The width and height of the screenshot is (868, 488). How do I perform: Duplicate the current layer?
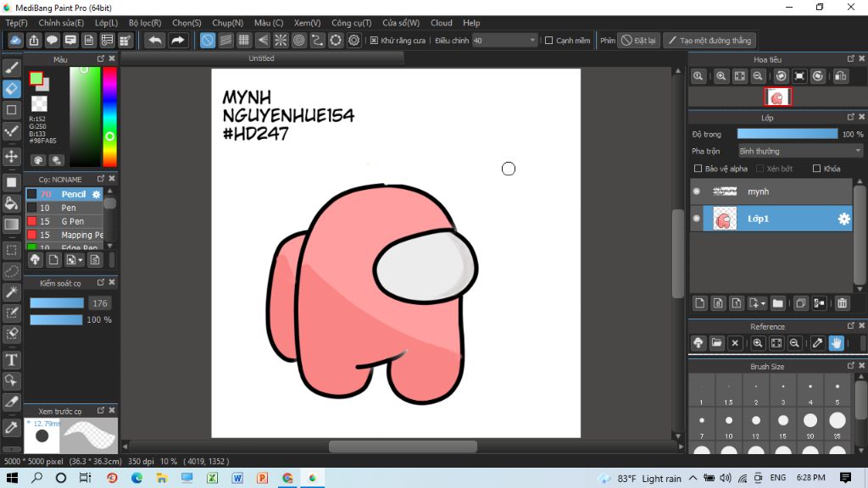pos(800,303)
